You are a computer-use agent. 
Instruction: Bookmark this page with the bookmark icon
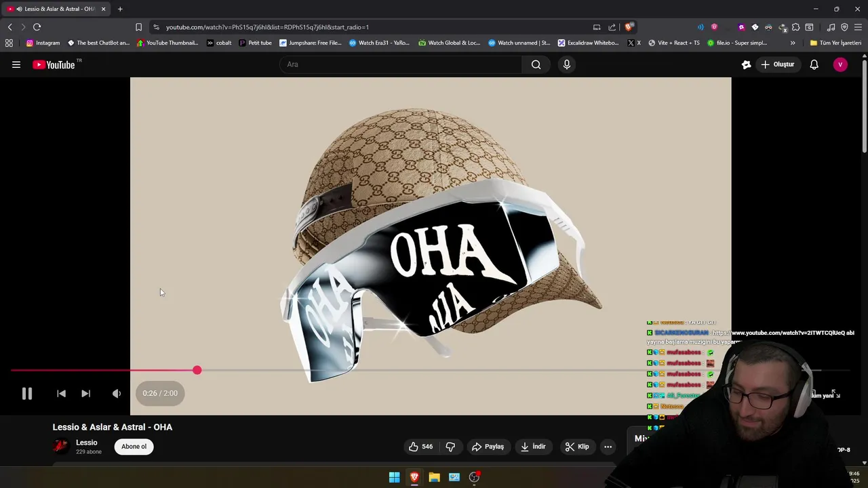pyautogui.click(x=138, y=27)
